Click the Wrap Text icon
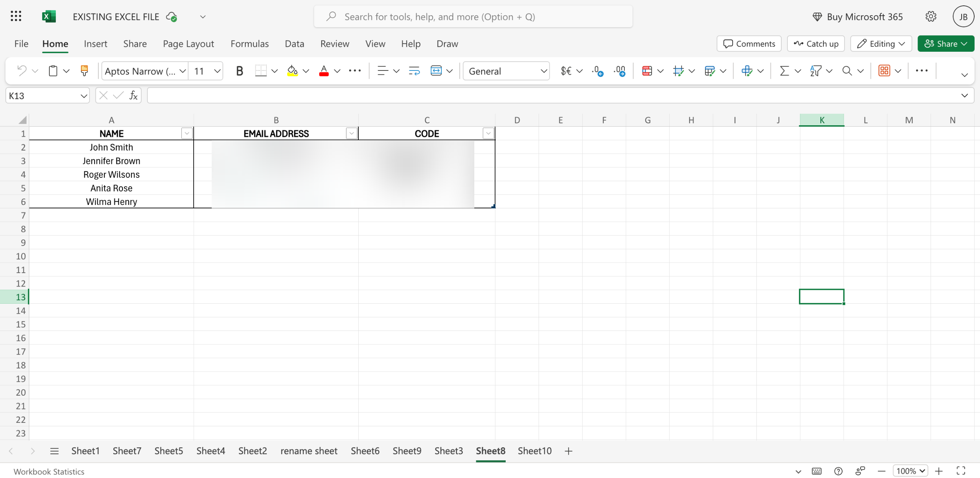 click(x=414, y=71)
